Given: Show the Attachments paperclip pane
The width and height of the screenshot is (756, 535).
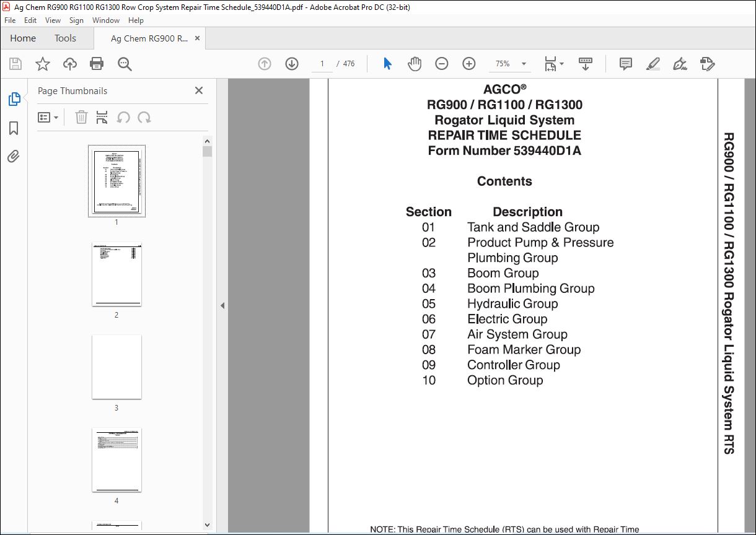Looking at the screenshot, I should (x=14, y=157).
